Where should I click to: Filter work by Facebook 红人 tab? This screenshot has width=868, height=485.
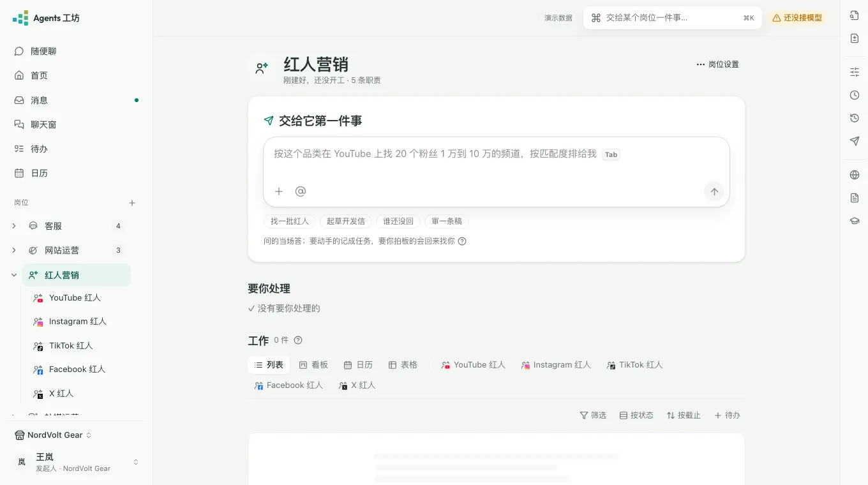click(x=288, y=385)
